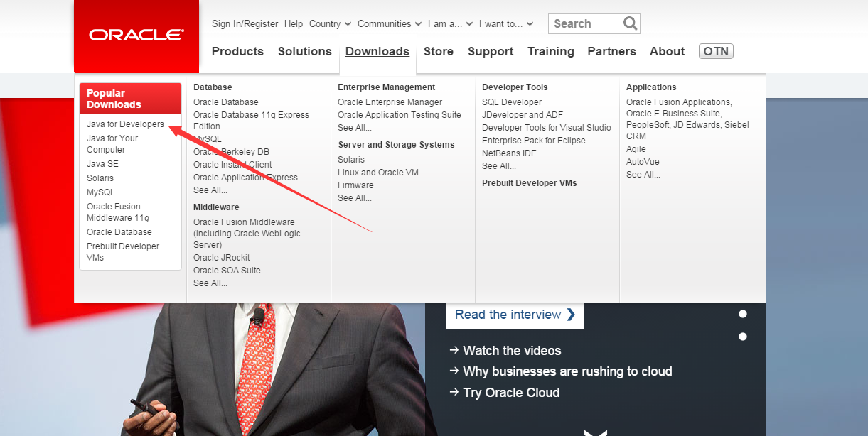Open the About menu

click(668, 51)
